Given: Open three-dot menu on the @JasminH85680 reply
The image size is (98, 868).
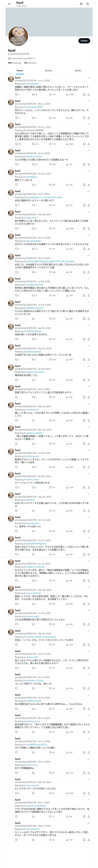Looking at the screenshot, I should click(89, 124).
